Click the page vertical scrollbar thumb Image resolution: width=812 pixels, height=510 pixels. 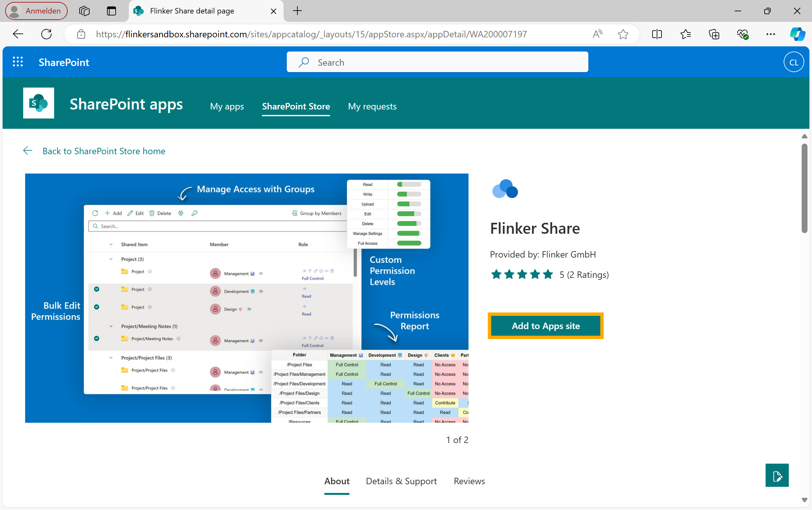click(x=804, y=188)
